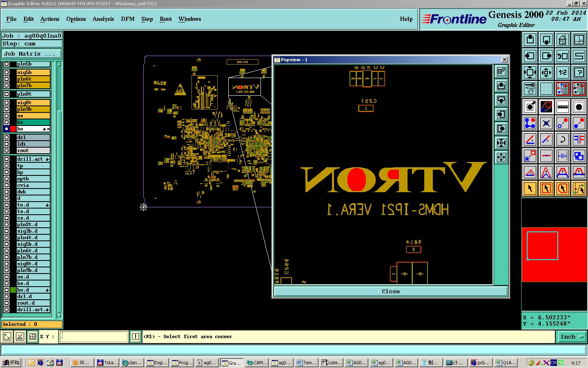Open the Rout menu
Viewport: 588px width, 368px height.
pyautogui.click(x=166, y=19)
